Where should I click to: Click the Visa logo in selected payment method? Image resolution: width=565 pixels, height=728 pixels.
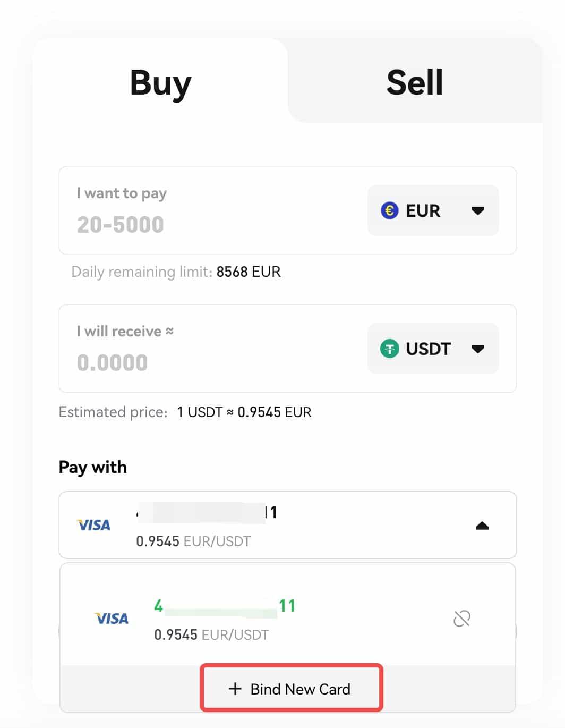click(94, 526)
